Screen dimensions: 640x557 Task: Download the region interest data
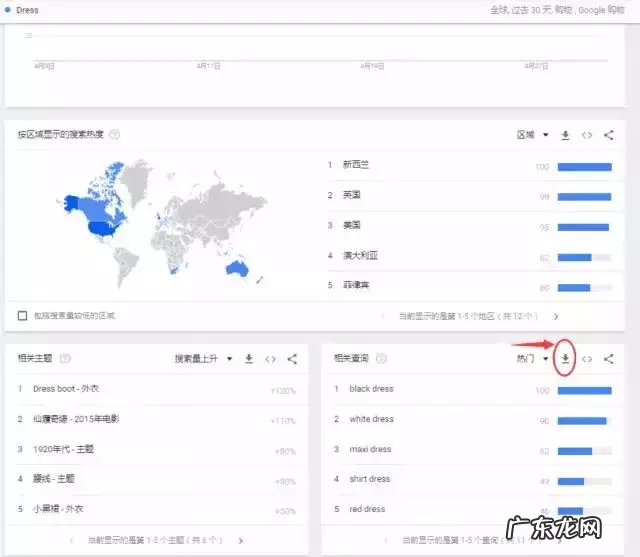[x=565, y=135]
